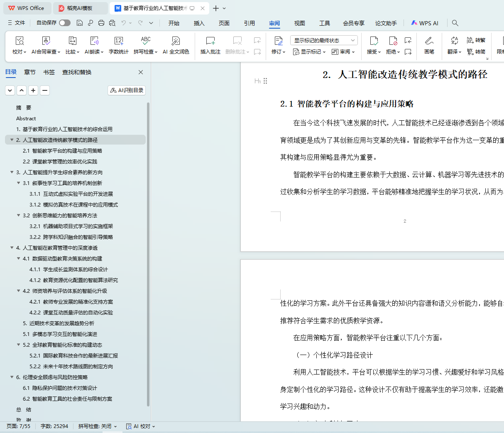Collapse the 4. 人工智能在教育管理 outline node

pyautogui.click(x=12, y=248)
